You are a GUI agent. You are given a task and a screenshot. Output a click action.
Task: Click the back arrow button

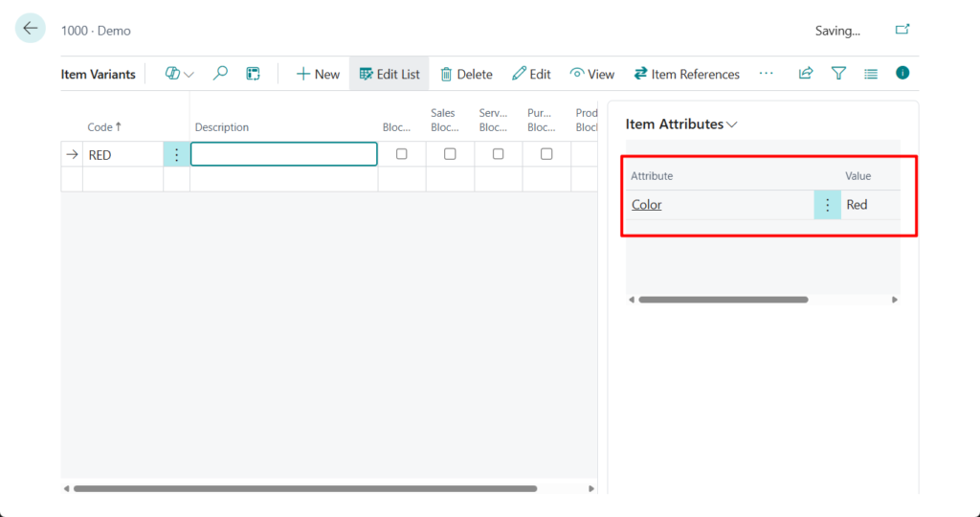click(31, 29)
